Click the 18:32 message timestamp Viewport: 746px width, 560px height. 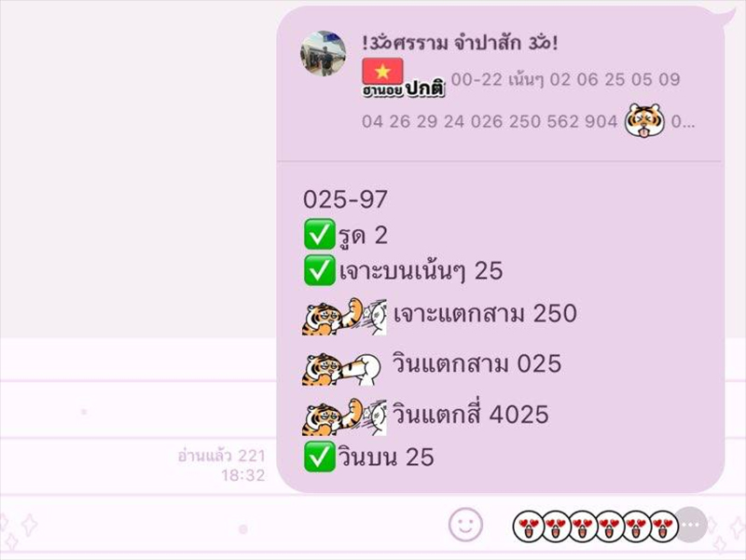click(243, 475)
